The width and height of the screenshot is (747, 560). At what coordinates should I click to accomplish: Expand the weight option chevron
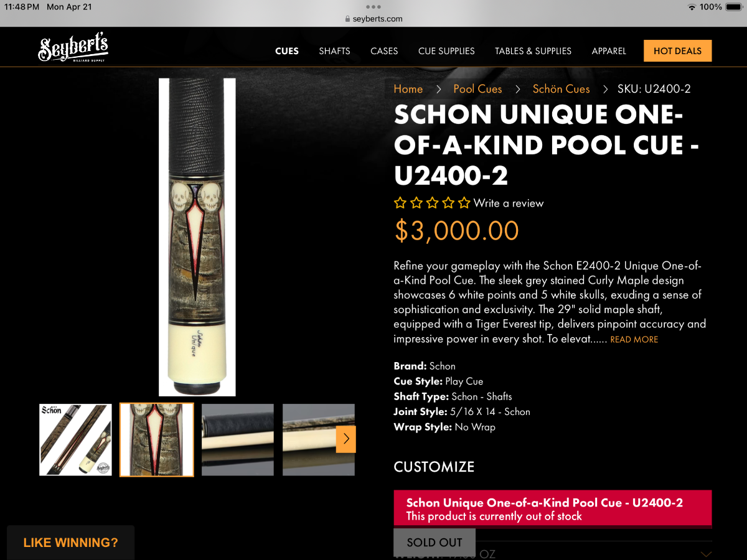[x=706, y=554]
